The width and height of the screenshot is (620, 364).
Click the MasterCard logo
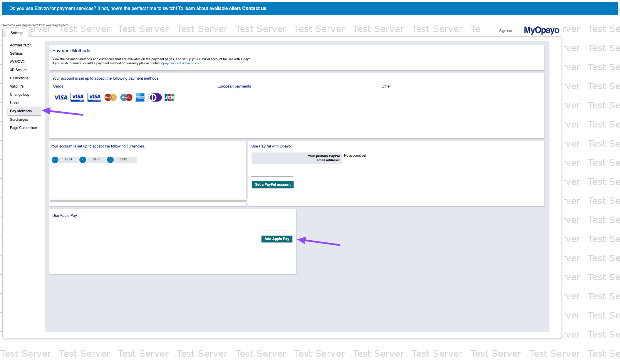pos(110,98)
